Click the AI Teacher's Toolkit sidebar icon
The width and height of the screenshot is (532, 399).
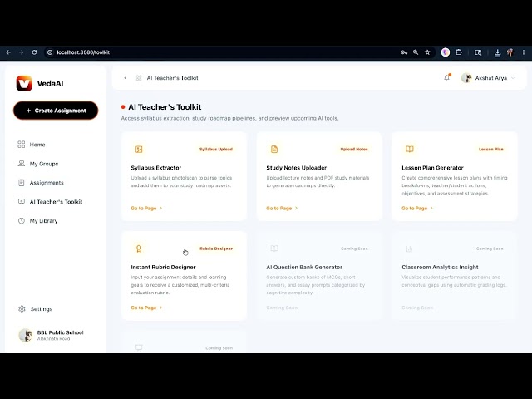[22, 201]
